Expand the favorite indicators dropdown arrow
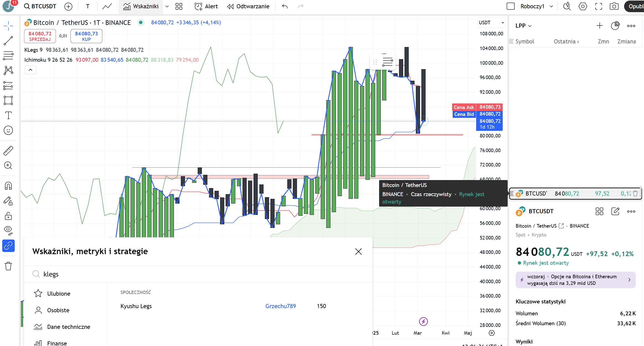This screenshot has height=346, width=644. click(167, 6)
